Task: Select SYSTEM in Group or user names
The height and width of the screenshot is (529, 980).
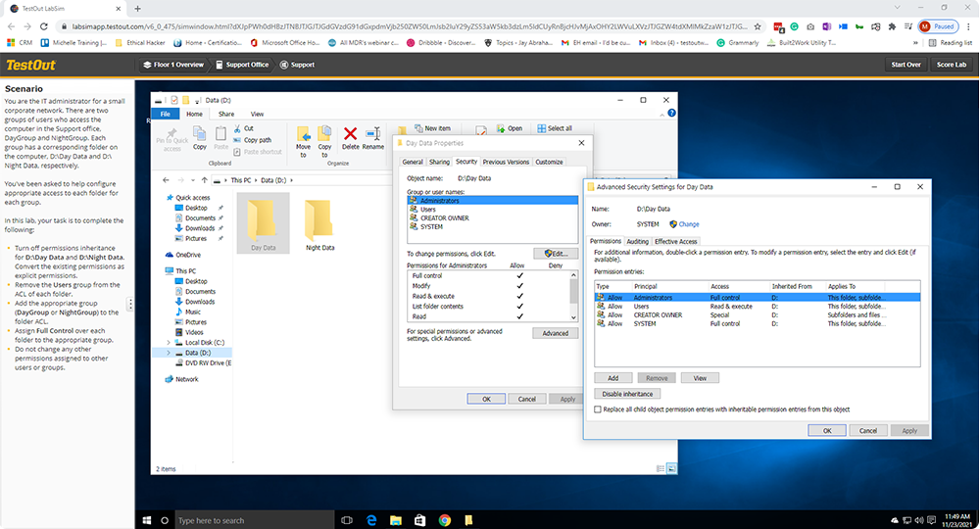Action: [493, 226]
